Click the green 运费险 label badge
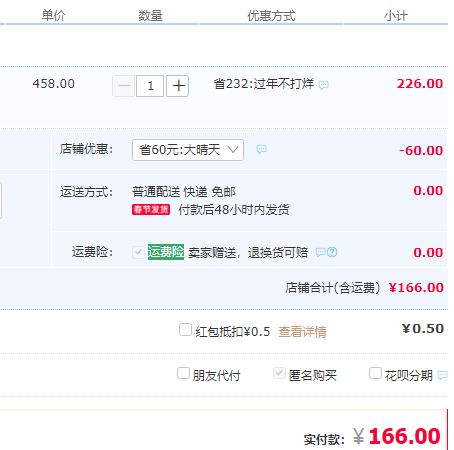454x450 pixels. tap(166, 252)
